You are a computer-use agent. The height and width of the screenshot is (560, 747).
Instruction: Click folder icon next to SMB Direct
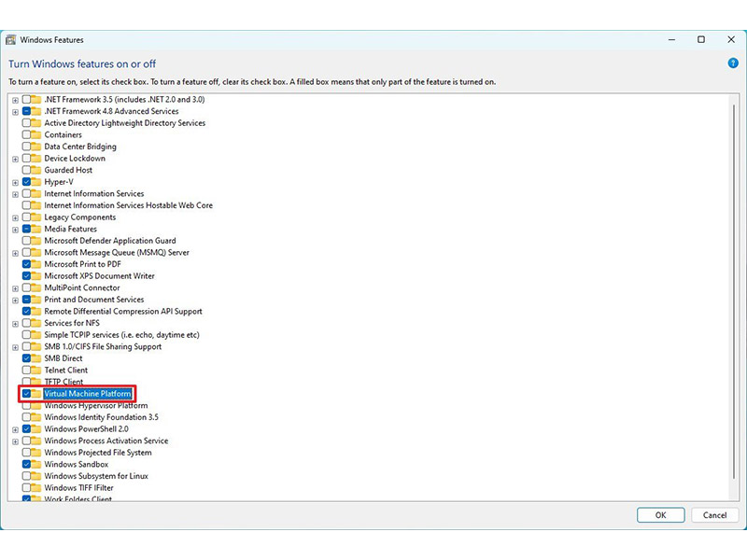[36, 358]
